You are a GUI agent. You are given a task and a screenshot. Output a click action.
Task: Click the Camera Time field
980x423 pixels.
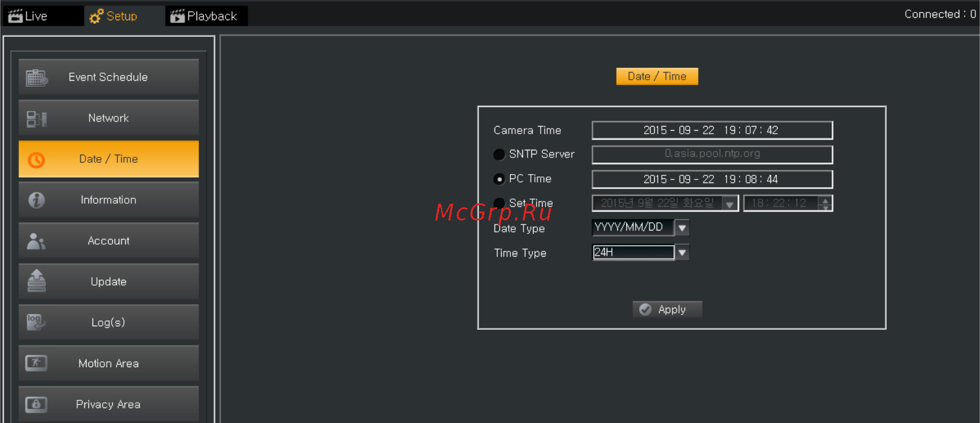pos(712,130)
